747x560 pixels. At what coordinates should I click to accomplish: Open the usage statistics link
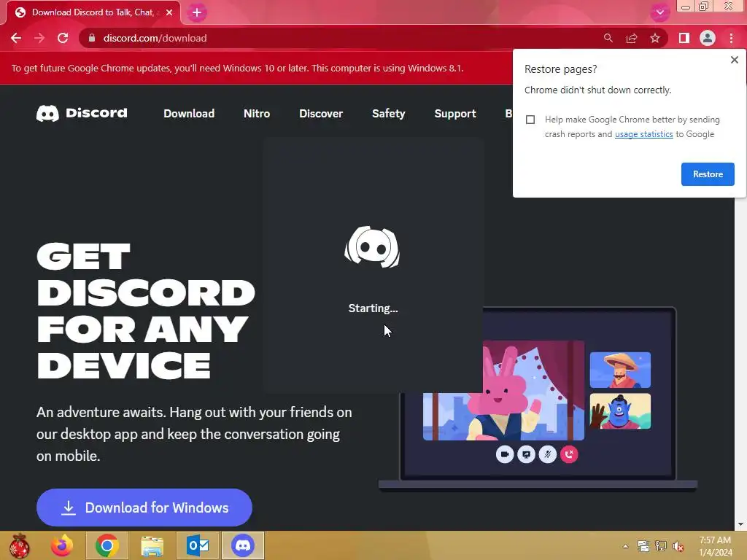click(x=643, y=134)
